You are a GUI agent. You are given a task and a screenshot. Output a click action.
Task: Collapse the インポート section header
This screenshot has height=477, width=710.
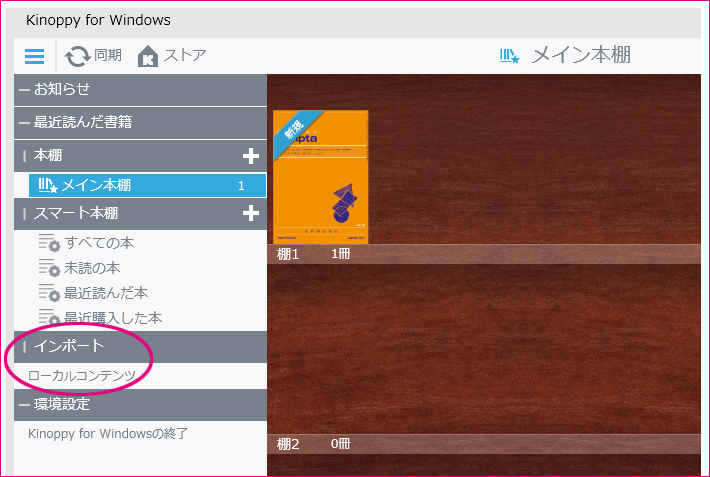(140, 347)
